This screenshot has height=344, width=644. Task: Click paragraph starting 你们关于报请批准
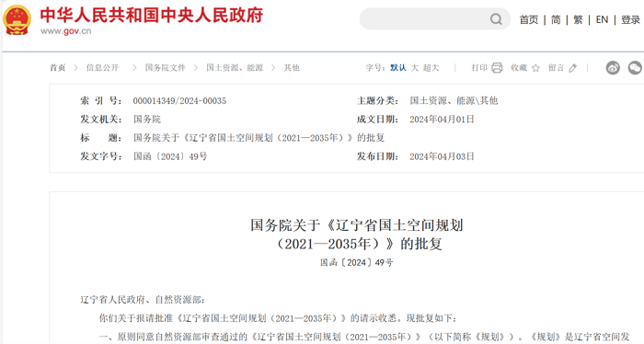coord(278,318)
